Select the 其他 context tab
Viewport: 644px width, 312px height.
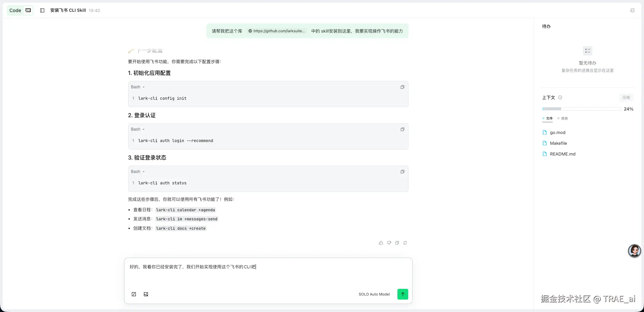pos(562,119)
